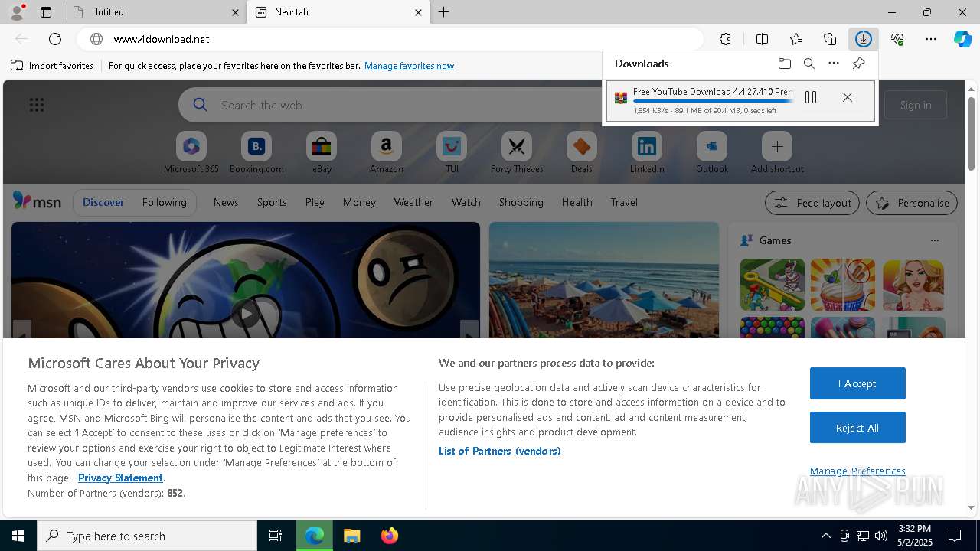This screenshot has height=551, width=980.
Task: Open Privacy Statement link
Action: coord(120,478)
